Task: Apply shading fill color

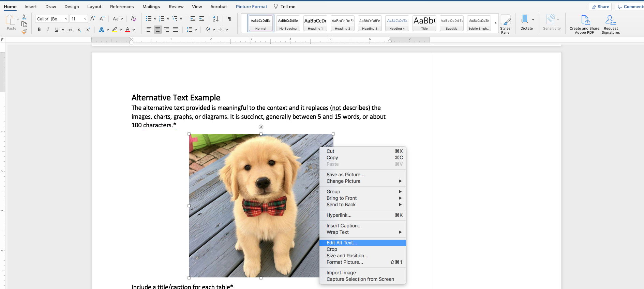Action: click(x=208, y=30)
